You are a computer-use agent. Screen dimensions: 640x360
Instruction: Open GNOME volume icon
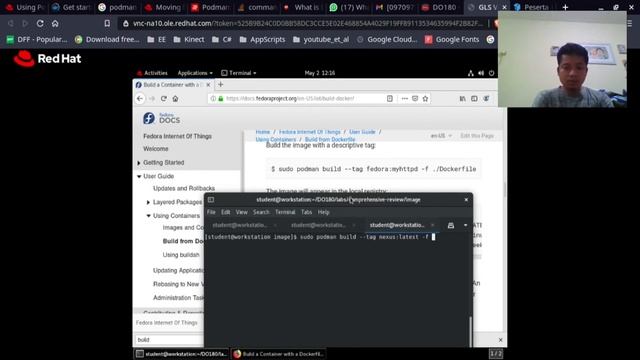coord(481,73)
